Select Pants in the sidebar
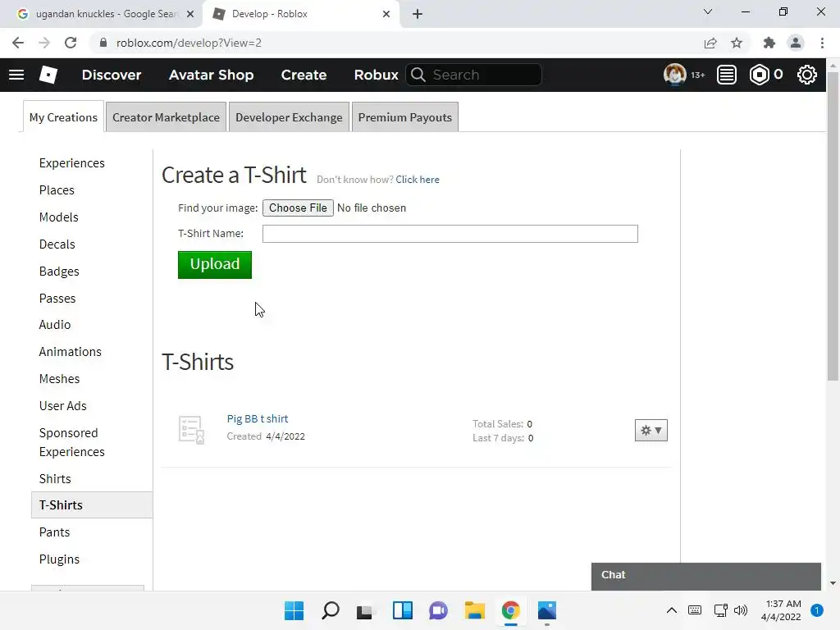 (54, 532)
